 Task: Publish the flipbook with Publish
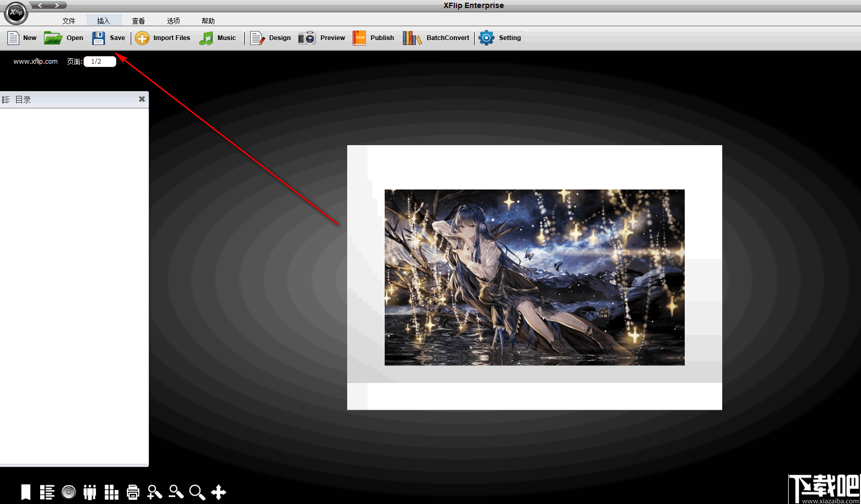373,38
